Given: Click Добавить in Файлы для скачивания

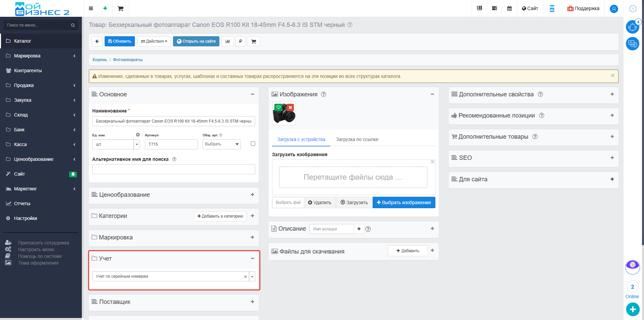Looking at the screenshot, I should point(408,251).
